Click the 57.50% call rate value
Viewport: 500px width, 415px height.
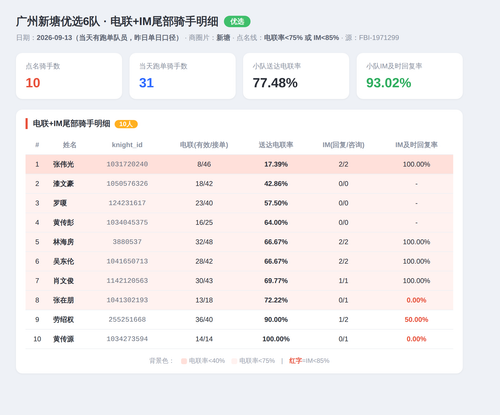(276, 203)
